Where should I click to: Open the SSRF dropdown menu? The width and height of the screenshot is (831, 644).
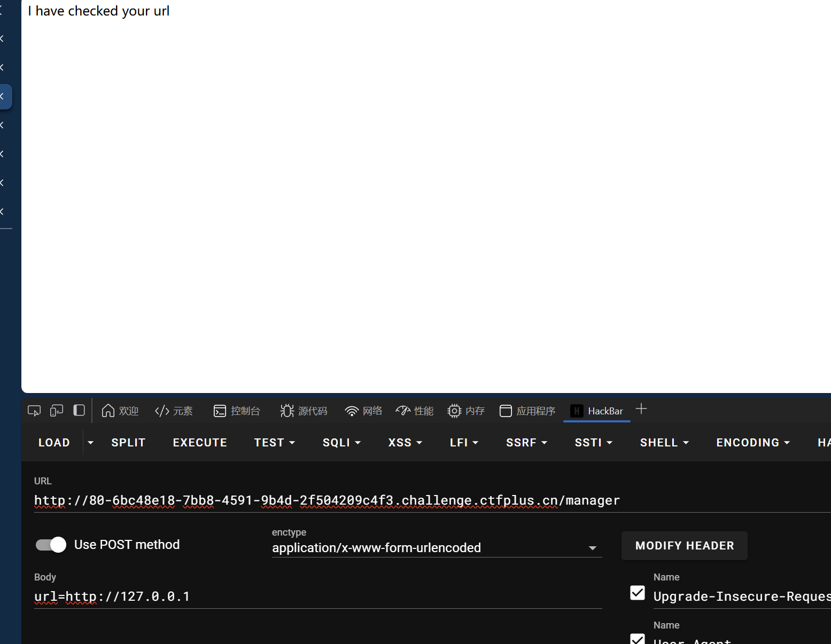coord(526,443)
